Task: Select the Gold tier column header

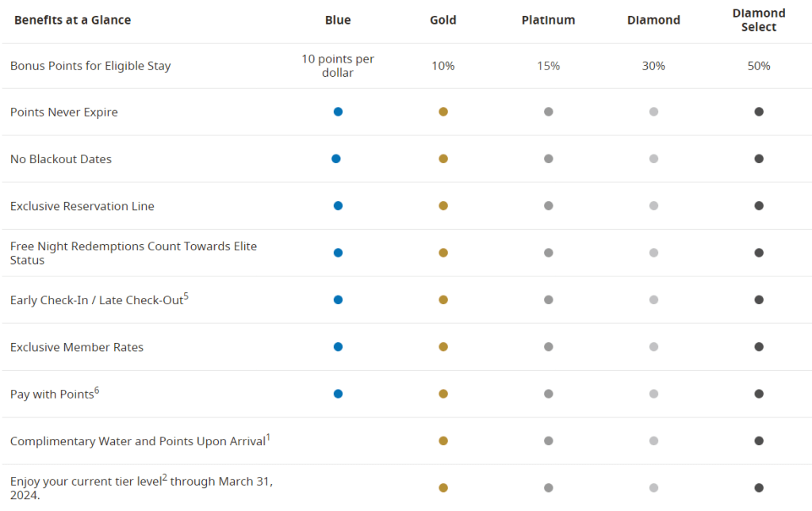Action: click(443, 20)
